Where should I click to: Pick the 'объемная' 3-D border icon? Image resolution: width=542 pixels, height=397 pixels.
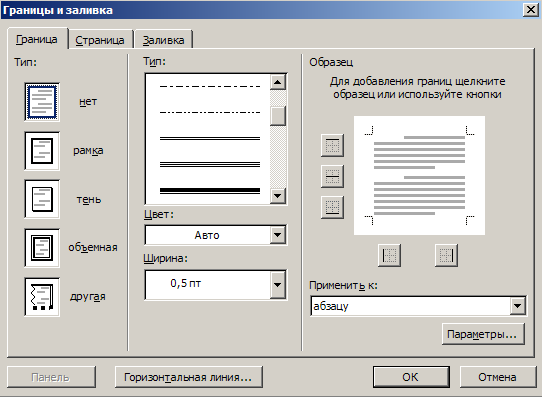(x=42, y=248)
